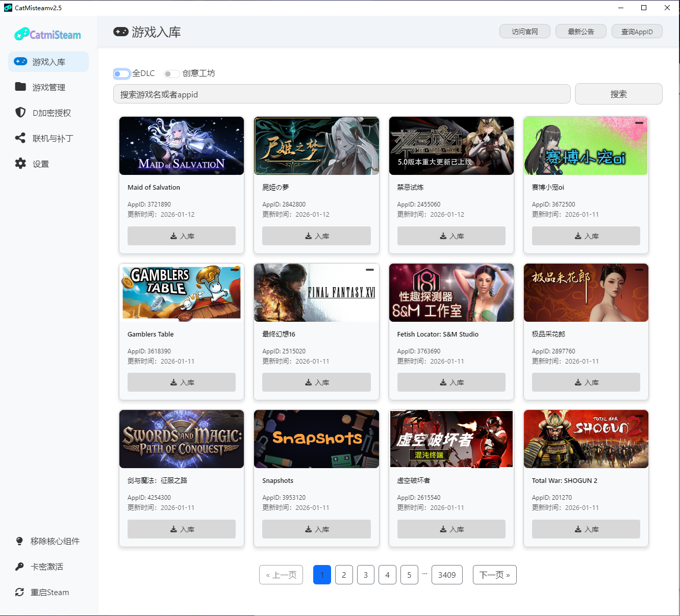The width and height of the screenshot is (680, 616).
Task: Click the dash badge on 极品采花郎 cover
Action: (639, 270)
